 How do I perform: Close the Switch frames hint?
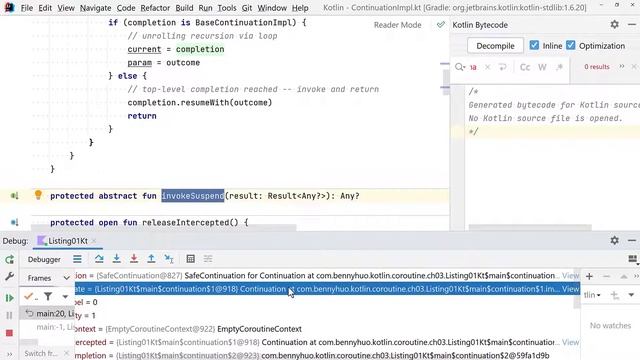pos(67,353)
